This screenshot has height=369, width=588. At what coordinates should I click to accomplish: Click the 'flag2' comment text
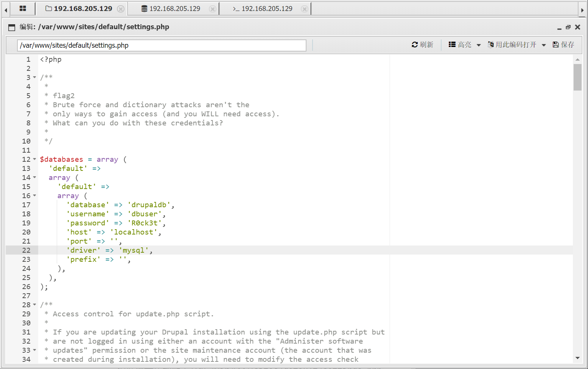point(64,96)
